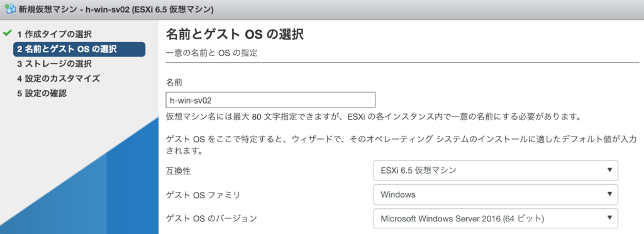644x234 pixels.
Task: Click the 名前とゲスト OS の選択 page heading
Action: 235,35
